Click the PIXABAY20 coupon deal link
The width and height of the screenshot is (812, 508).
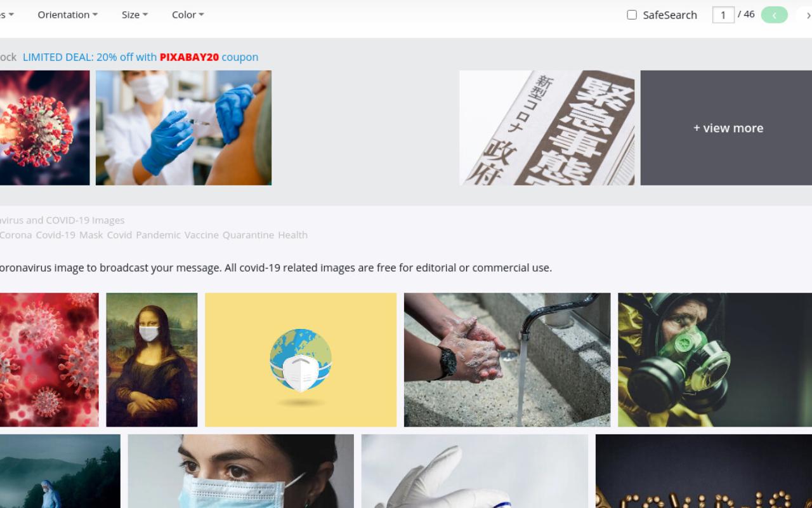[x=140, y=57]
